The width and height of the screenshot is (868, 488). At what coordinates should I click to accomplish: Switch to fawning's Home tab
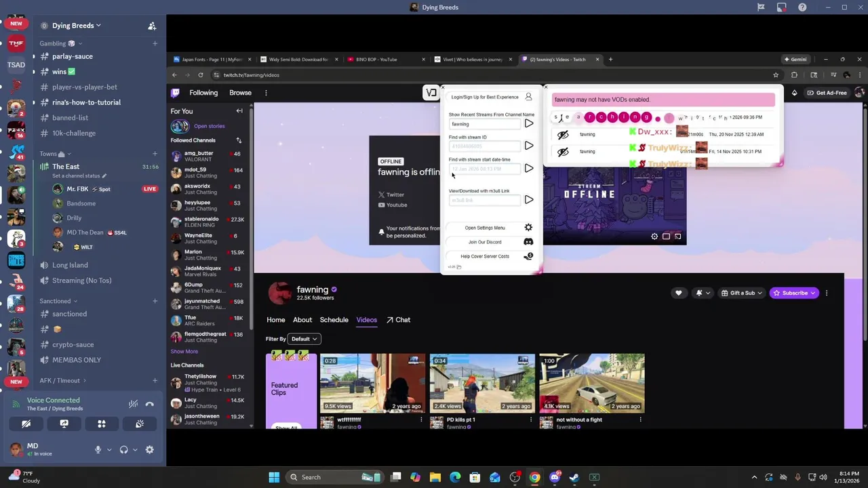click(275, 320)
